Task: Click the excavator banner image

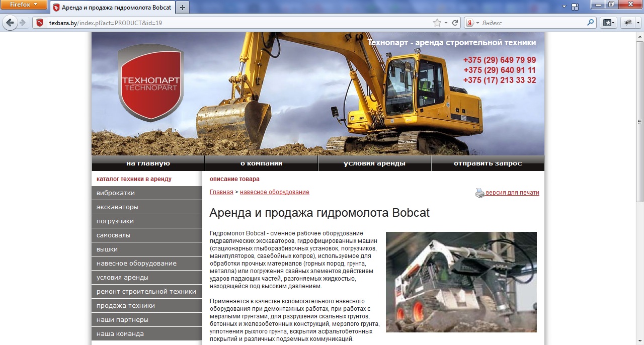Action: [318, 94]
